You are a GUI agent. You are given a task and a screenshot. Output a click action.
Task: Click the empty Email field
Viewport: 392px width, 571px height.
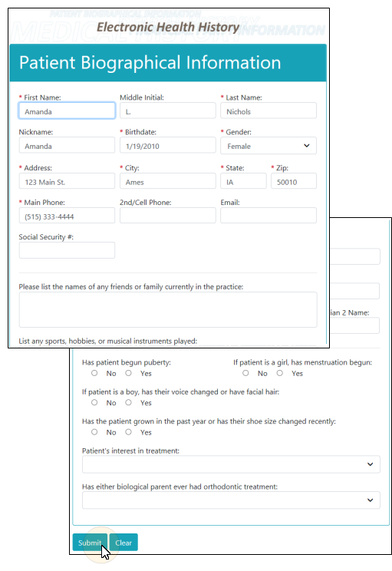[268, 216]
